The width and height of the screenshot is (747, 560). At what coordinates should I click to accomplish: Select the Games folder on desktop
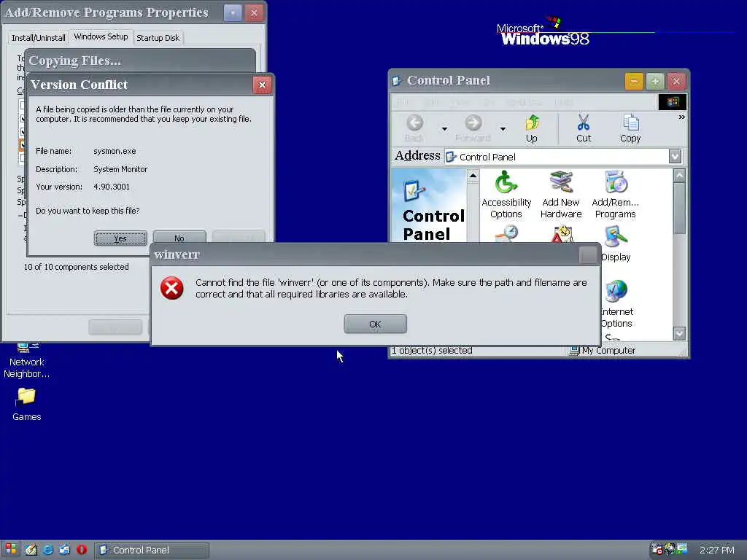(27, 404)
